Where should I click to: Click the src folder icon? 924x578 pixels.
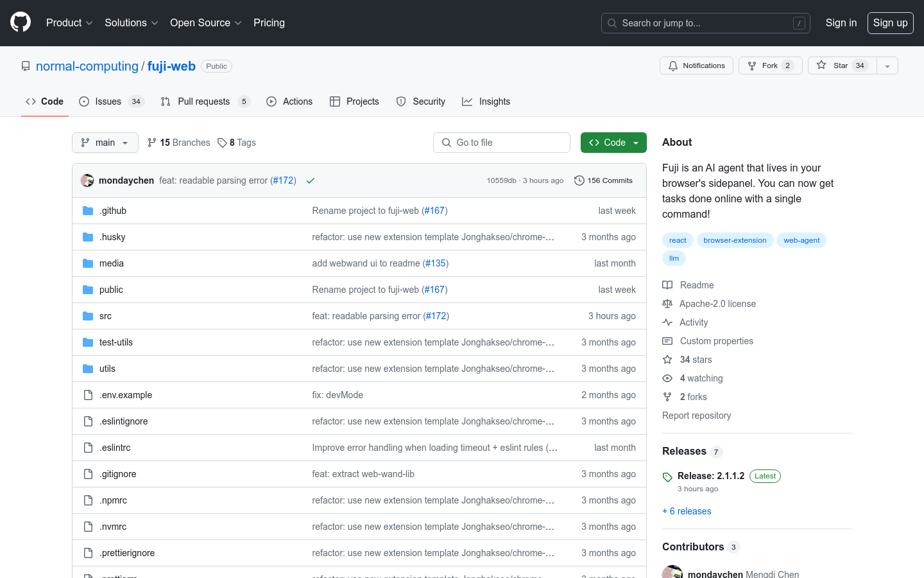coord(88,316)
